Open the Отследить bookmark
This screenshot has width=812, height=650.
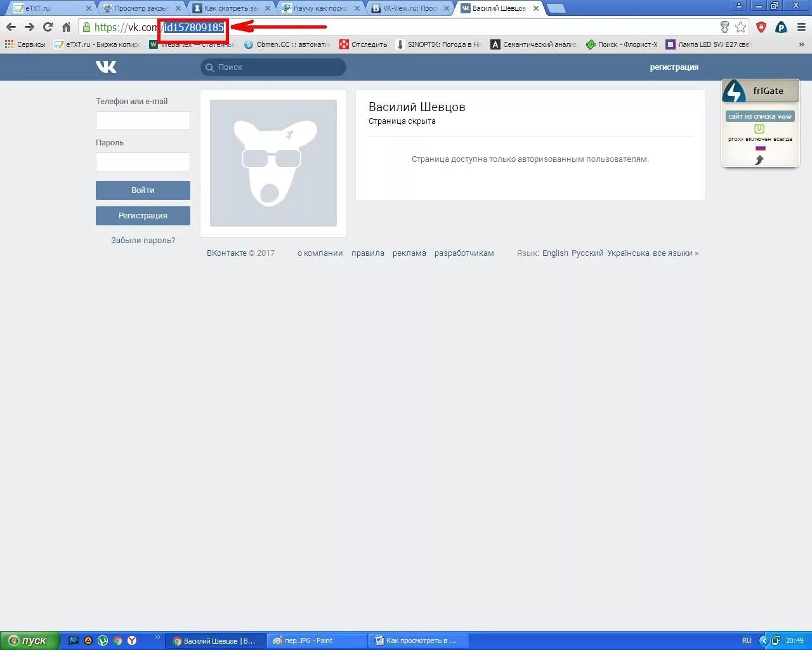[363, 44]
